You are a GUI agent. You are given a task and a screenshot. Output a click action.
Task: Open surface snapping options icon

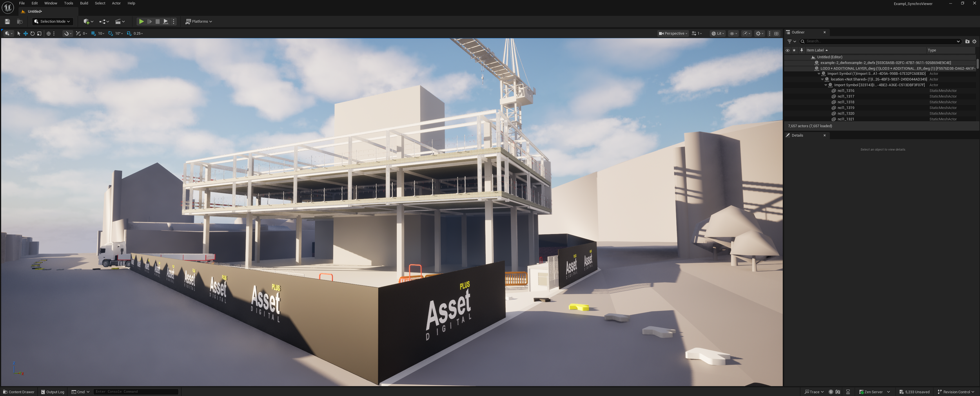point(67,34)
